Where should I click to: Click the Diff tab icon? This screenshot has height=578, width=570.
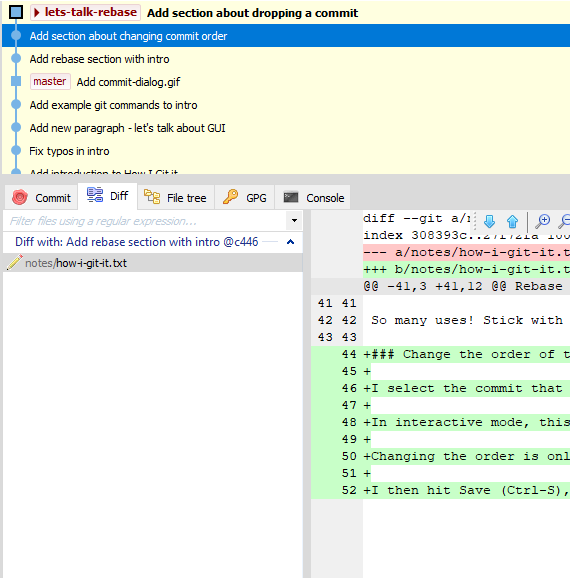tap(95, 195)
